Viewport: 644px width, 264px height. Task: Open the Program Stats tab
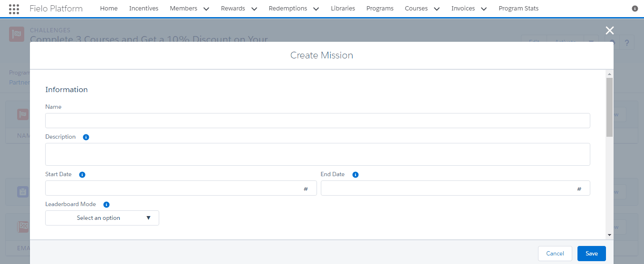[519, 9]
